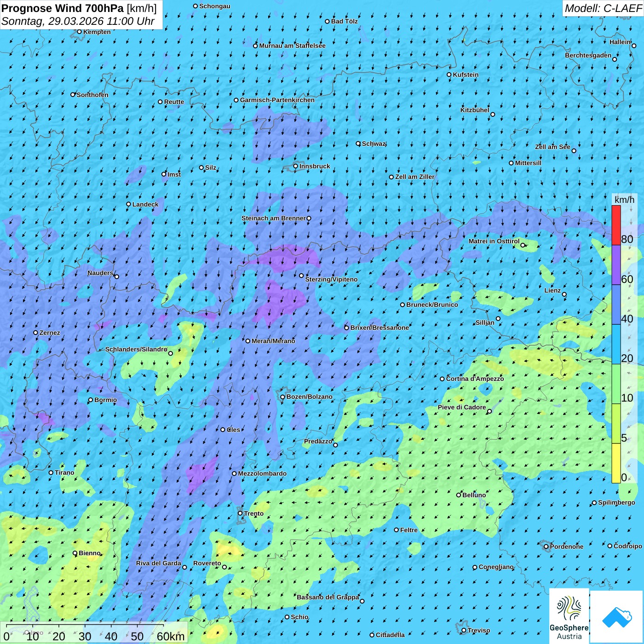This screenshot has height=644, width=644.
Task: Click the purple 60-80 km/h legend band
Action: point(616,265)
